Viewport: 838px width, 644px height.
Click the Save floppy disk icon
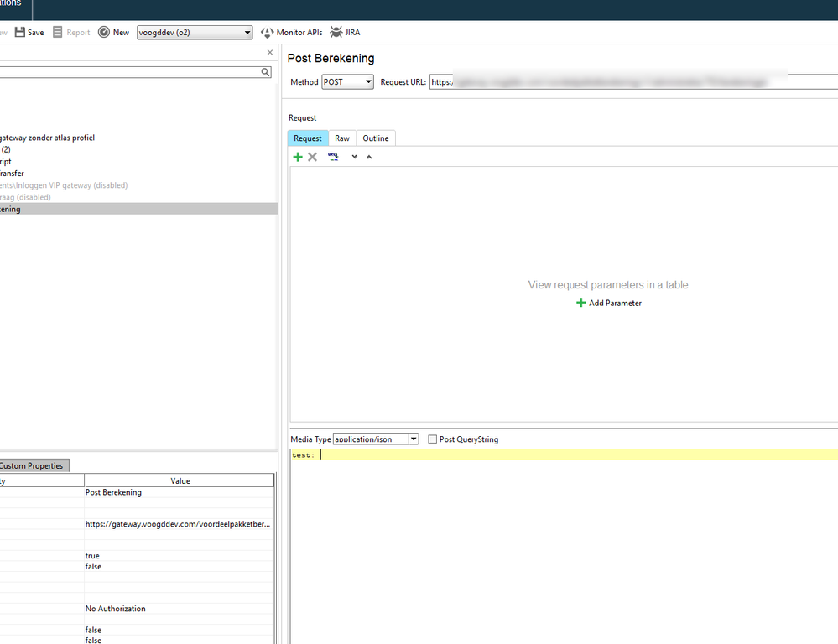(x=20, y=32)
